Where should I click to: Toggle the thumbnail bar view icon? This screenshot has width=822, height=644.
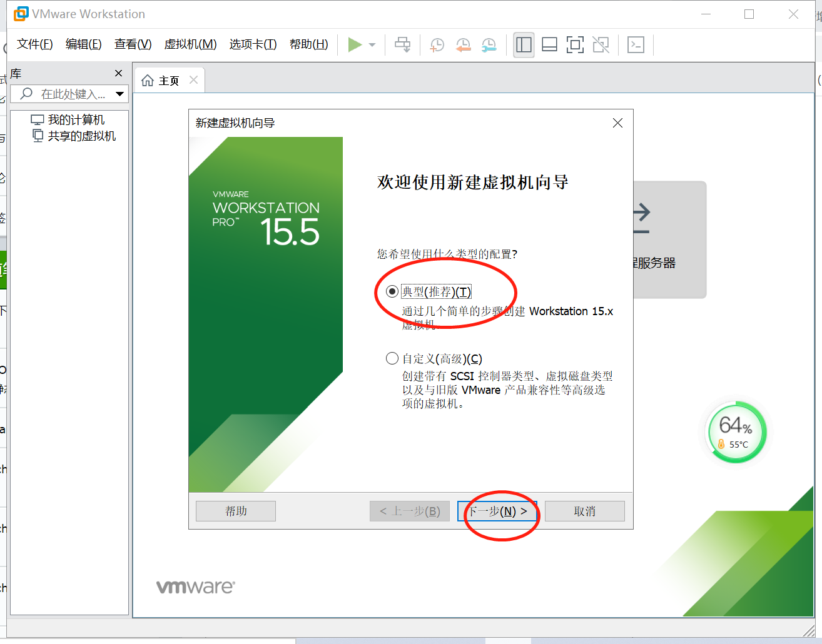(549, 44)
